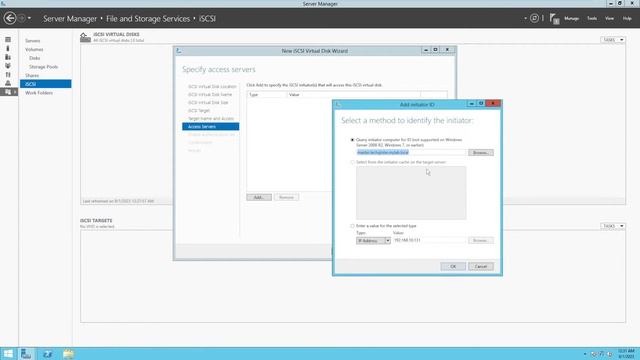Click the New iSCSI Virtual Disk Wizard title icon
Screen dimensions: 640x360
coord(179,51)
